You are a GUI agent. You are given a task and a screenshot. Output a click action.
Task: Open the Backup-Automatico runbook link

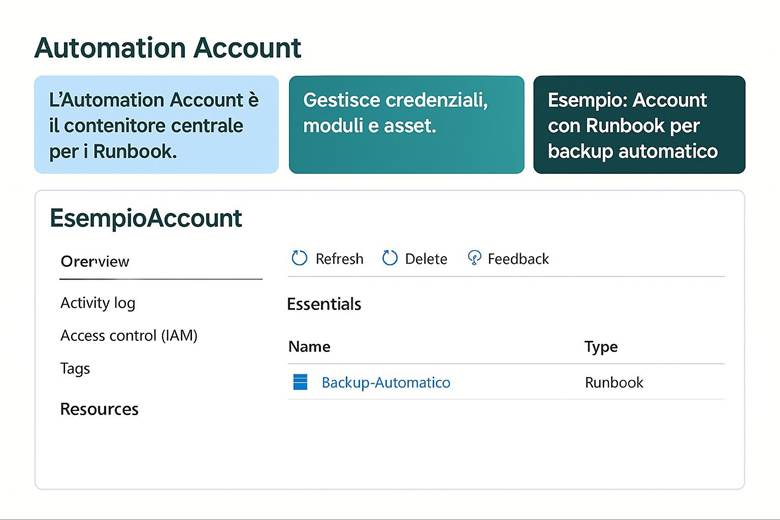point(386,382)
